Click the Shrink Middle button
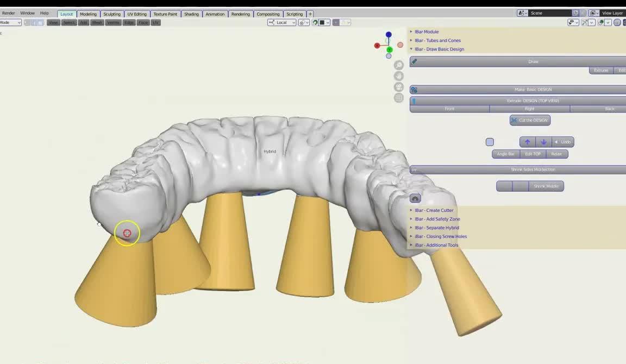 546,186
